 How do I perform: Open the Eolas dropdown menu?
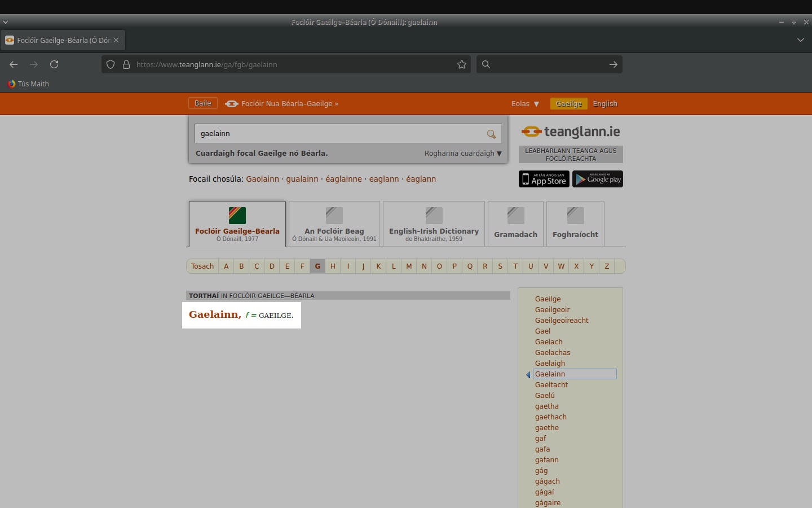click(525, 104)
